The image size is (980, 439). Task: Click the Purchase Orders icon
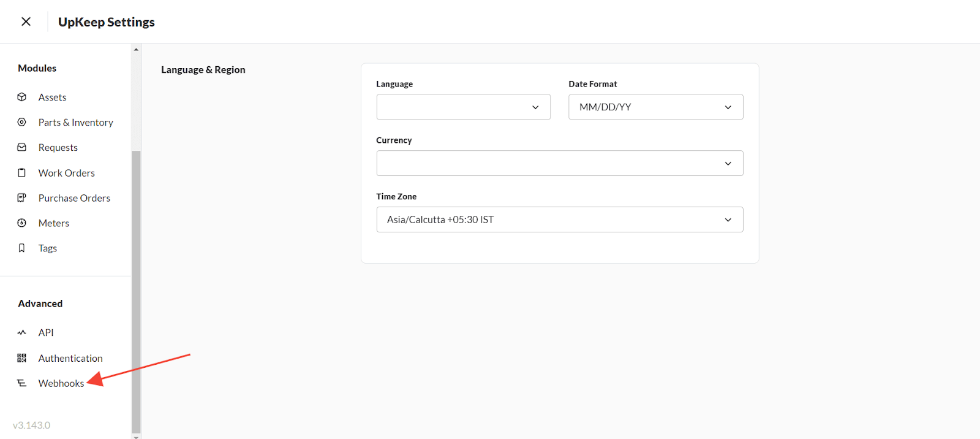22,198
